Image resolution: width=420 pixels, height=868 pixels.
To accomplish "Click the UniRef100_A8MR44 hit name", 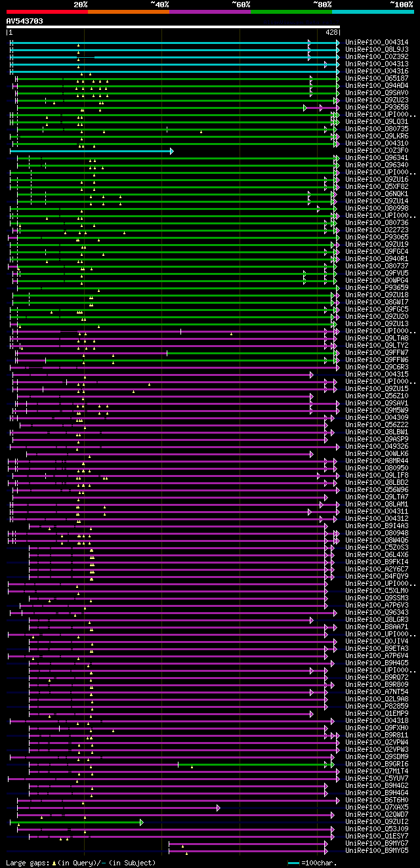I will point(377,461).
